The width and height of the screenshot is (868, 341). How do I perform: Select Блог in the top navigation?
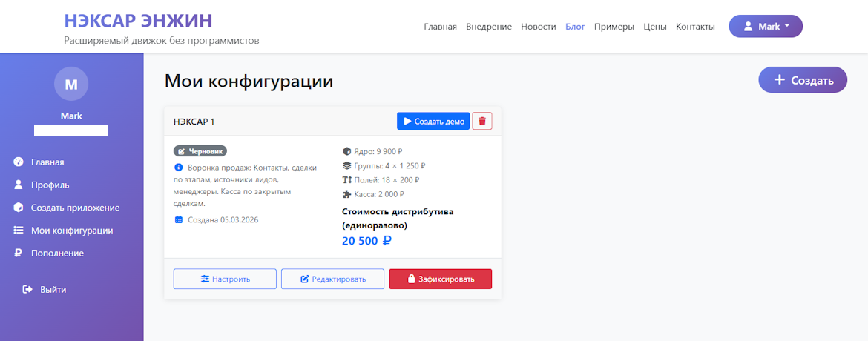point(575,27)
